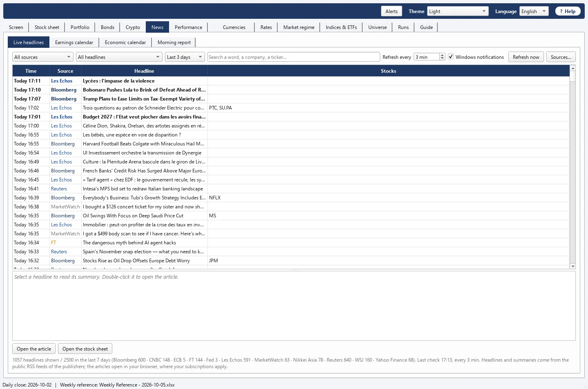Viewport: 588px width, 389px height.
Task: Open the Last 3 days period dropdown
Action: (x=185, y=57)
